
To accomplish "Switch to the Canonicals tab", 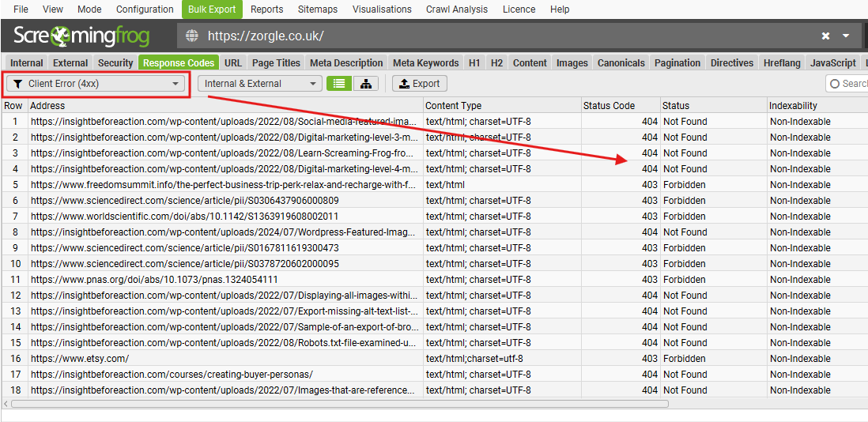I will click(x=621, y=62).
